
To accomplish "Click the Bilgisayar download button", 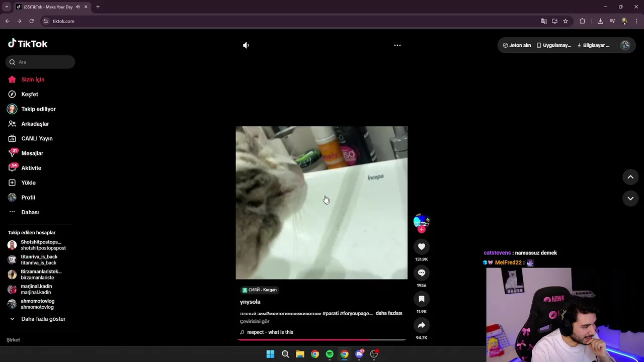I will tap(593, 45).
